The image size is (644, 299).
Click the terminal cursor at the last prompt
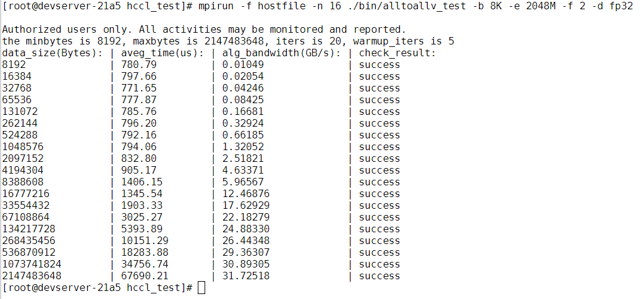click(x=201, y=288)
